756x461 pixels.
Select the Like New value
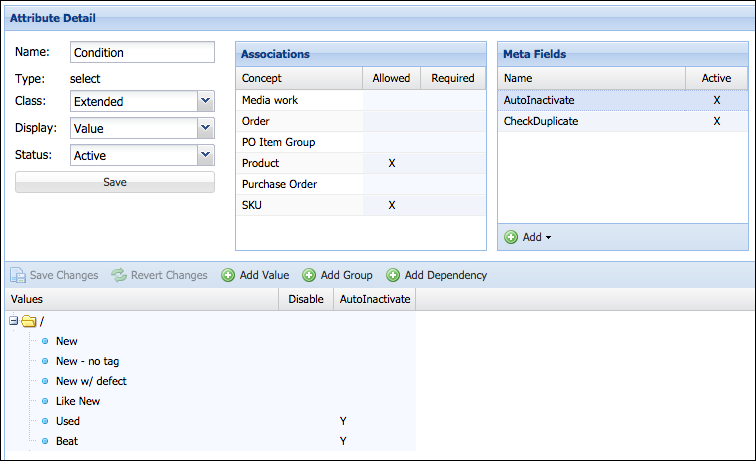point(78,401)
